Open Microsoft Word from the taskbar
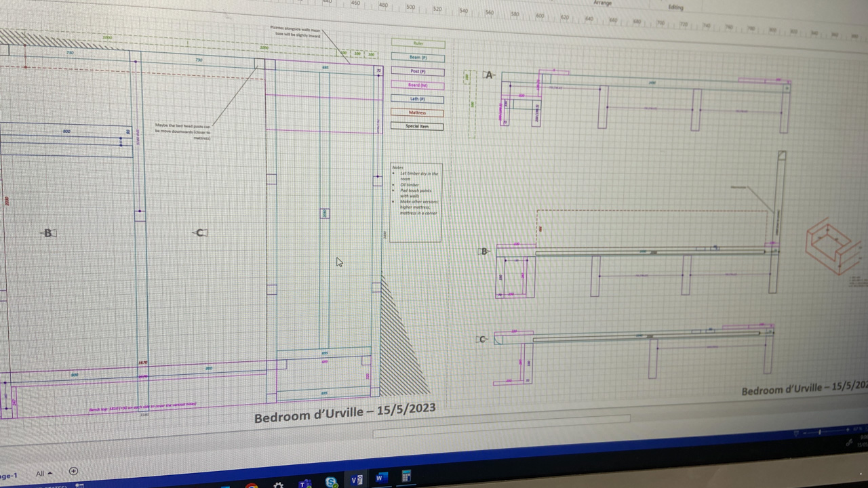This screenshot has width=868, height=488. point(380,478)
